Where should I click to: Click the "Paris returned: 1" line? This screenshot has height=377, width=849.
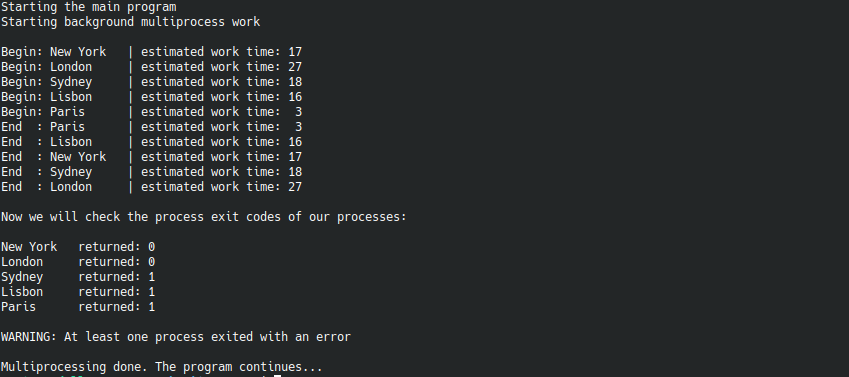(78, 307)
